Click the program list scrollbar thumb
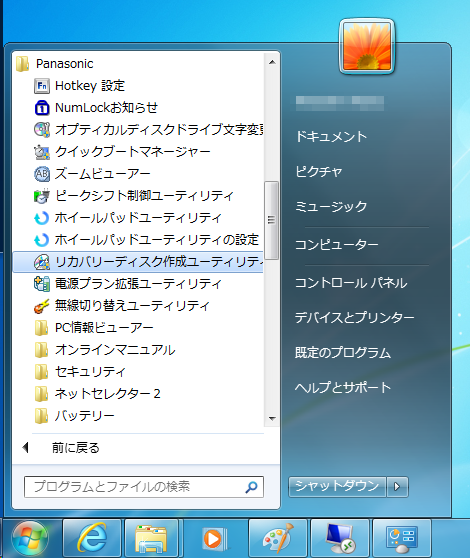Viewport: 470px width, 558px height. (x=272, y=220)
